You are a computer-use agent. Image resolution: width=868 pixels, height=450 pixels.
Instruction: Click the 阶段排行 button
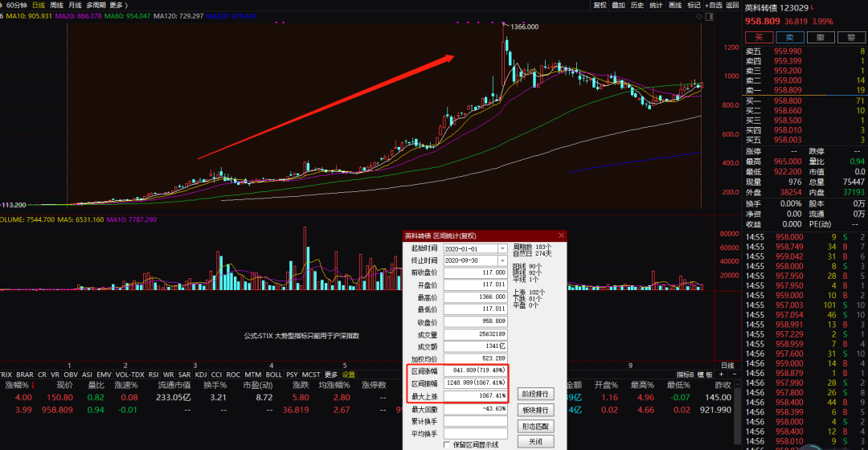coord(535,394)
